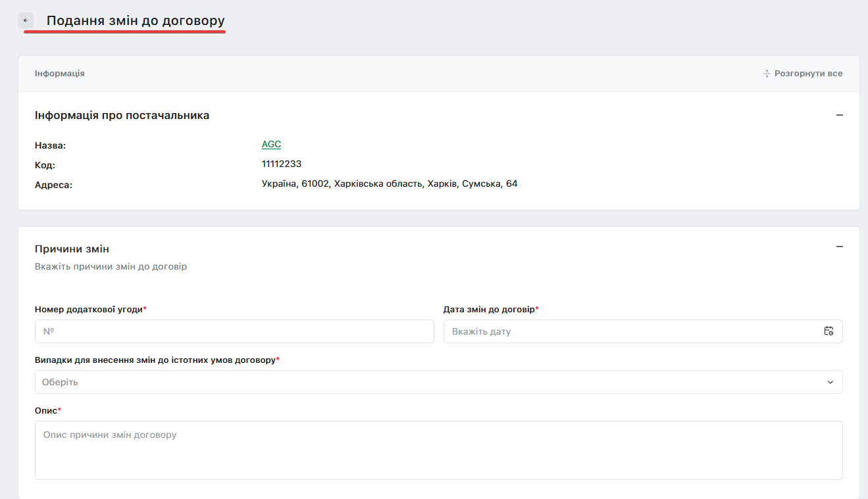868x499 pixels.
Task: Click the Адреса: label
Action: tap(53, 185)
